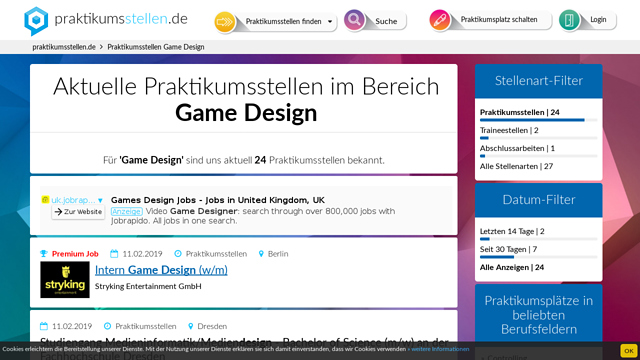Select the Letzten 14 Tage date filter
640x360 pixels.
click(512, 231)
